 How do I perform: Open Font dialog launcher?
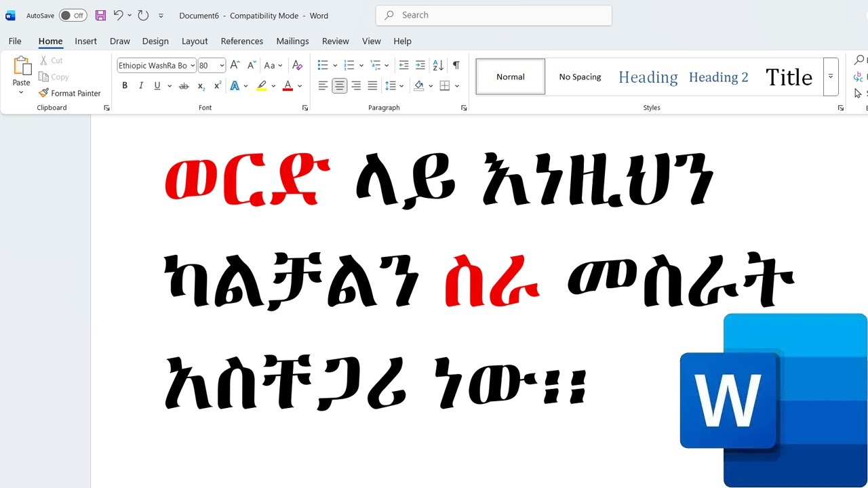[x=305, y=108]
